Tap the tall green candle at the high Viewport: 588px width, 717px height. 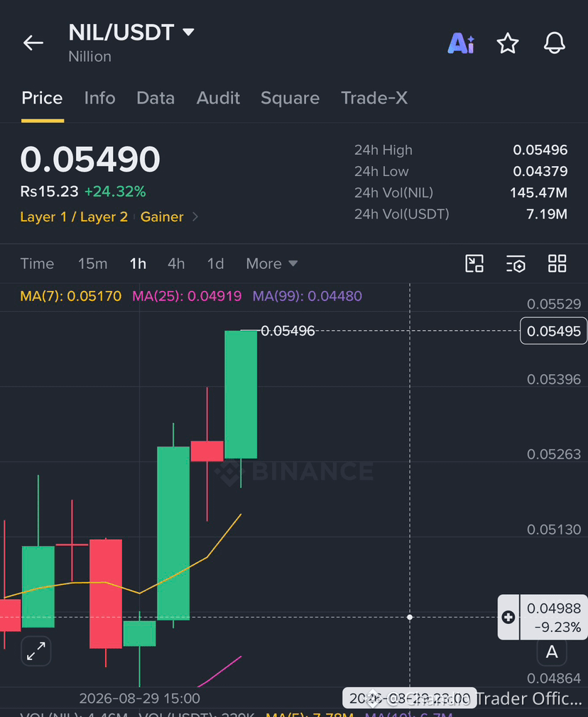point(241,394)
